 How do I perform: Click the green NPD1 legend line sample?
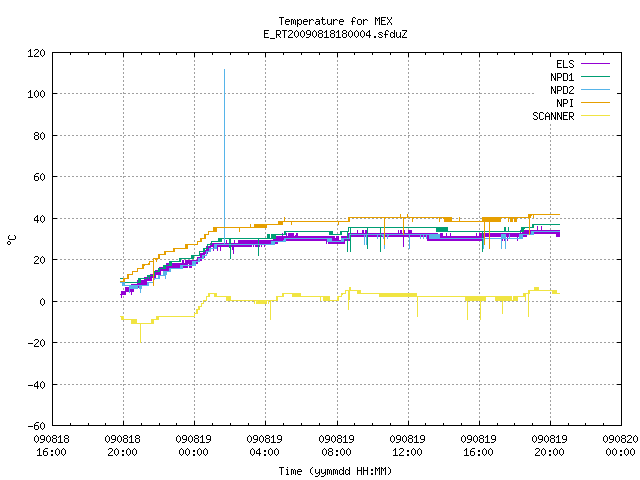(595, 76)
